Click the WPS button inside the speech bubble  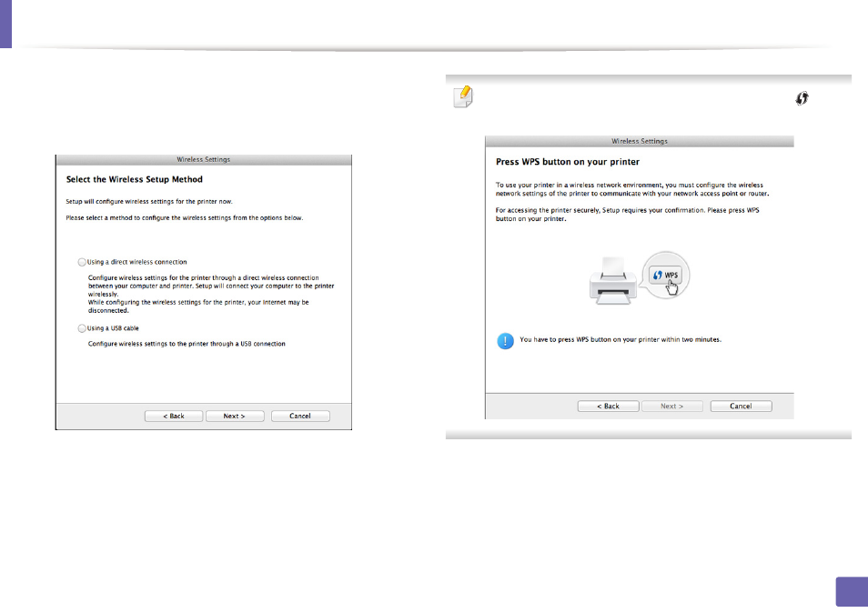click(666, 275)
